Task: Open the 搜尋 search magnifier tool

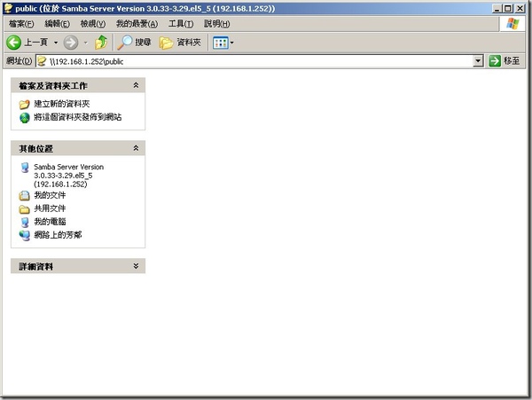Action: point(134,43)
